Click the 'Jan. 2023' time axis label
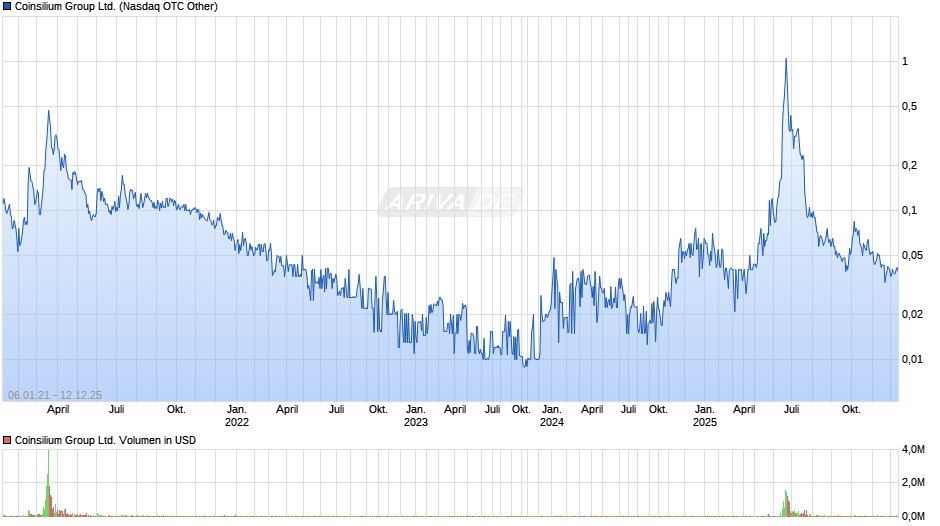This screenshot has width=940, height=526. [x=415, y=416]
